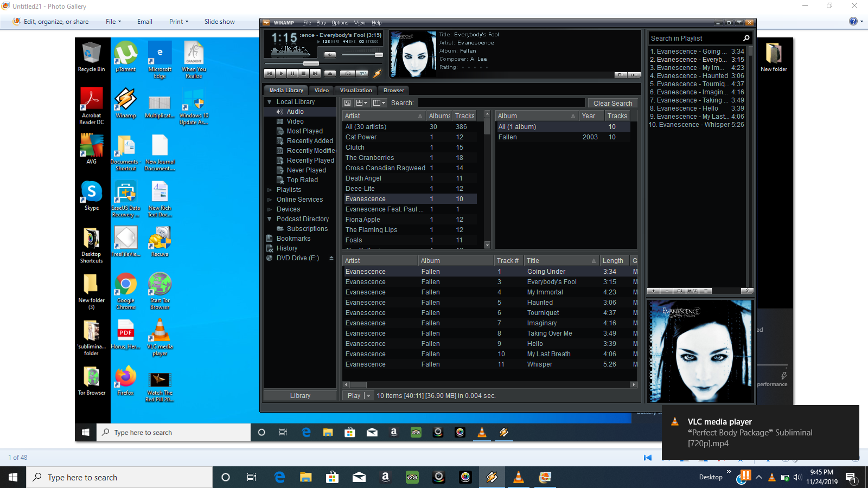
Task: Open the column layout dropdown beside Search
Action: click(379, 103)
